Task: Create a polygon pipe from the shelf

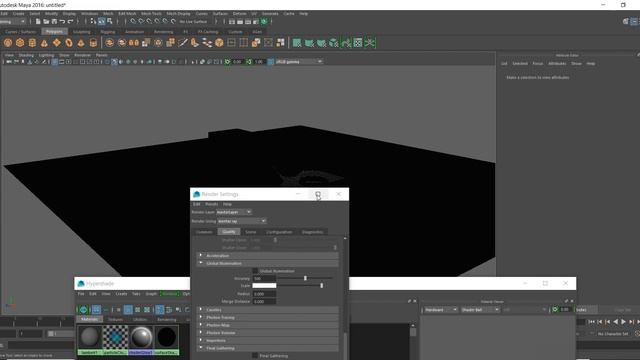Action: 93,43
